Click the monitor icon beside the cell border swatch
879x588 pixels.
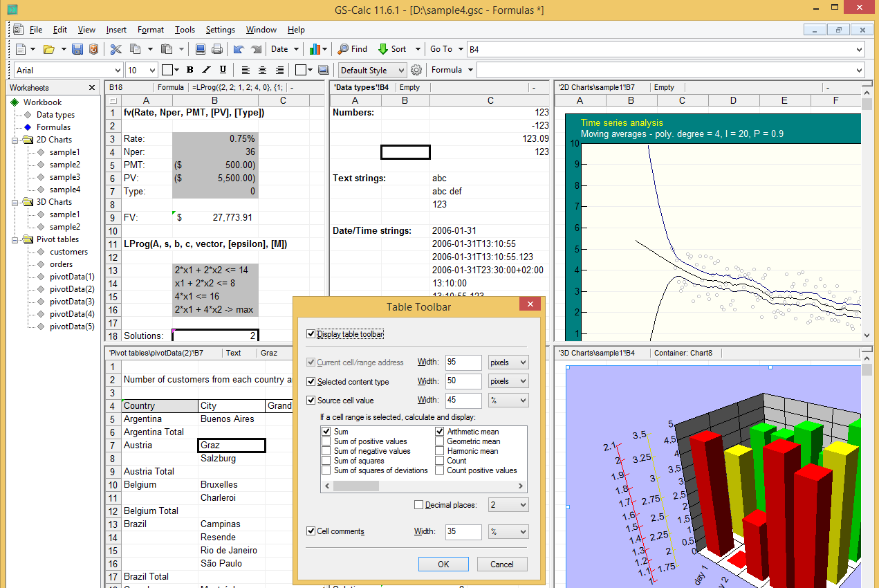tap(324, 70)
